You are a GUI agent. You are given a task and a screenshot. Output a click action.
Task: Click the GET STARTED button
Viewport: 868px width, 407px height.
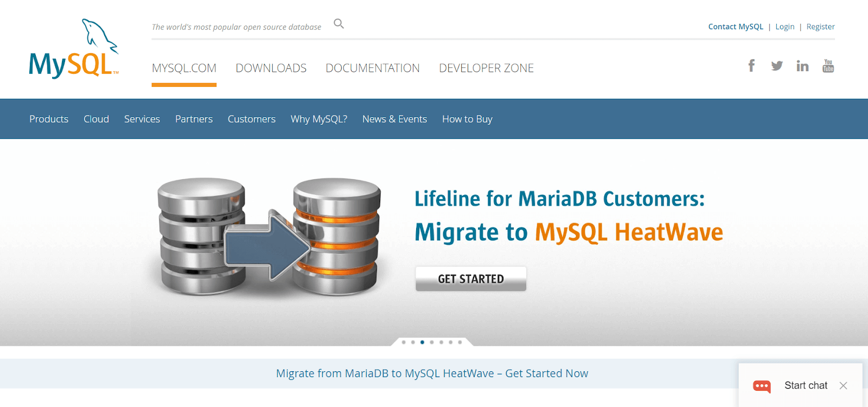[471, 279]
